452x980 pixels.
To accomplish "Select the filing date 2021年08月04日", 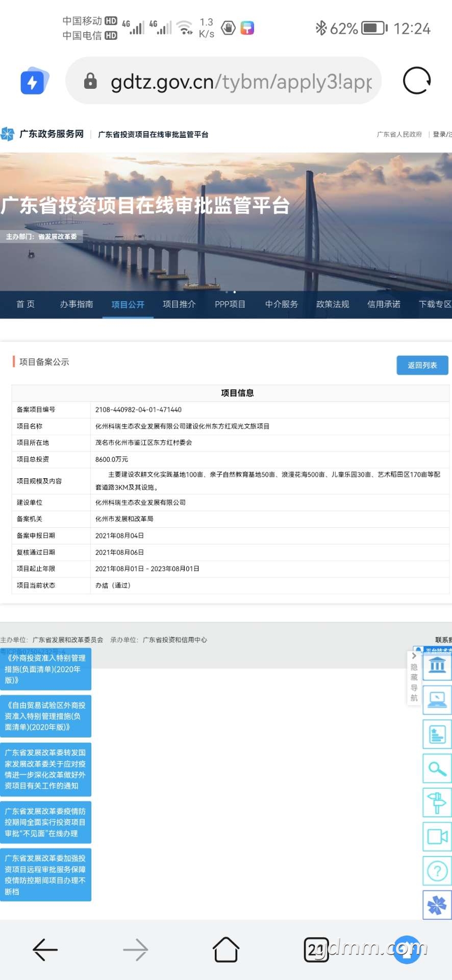I will (119, 535).
